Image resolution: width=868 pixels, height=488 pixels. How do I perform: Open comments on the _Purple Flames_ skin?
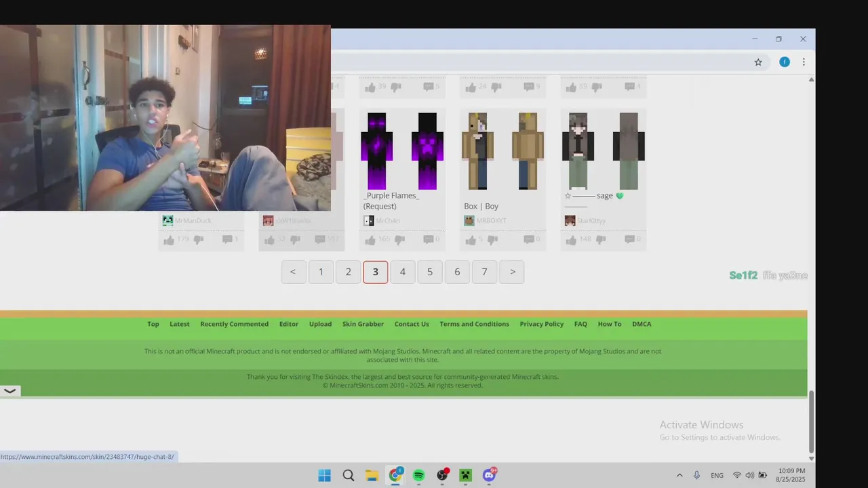429,239
